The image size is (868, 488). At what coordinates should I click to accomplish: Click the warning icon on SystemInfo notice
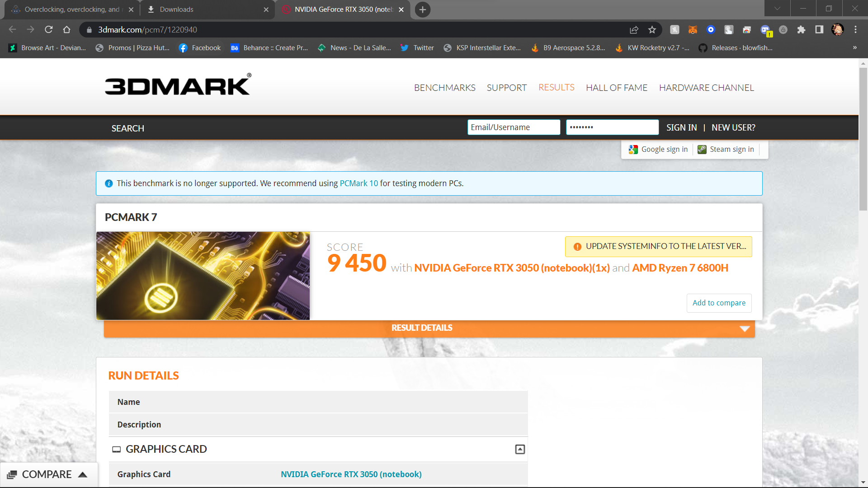pyautogui.click(x=577, y=247)
